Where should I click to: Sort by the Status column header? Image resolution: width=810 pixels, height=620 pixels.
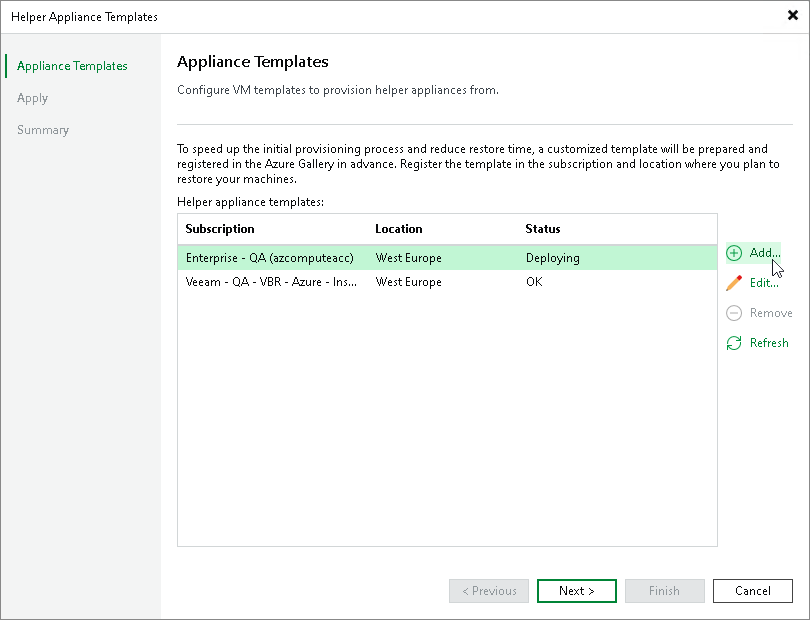[x=543, y=229]
